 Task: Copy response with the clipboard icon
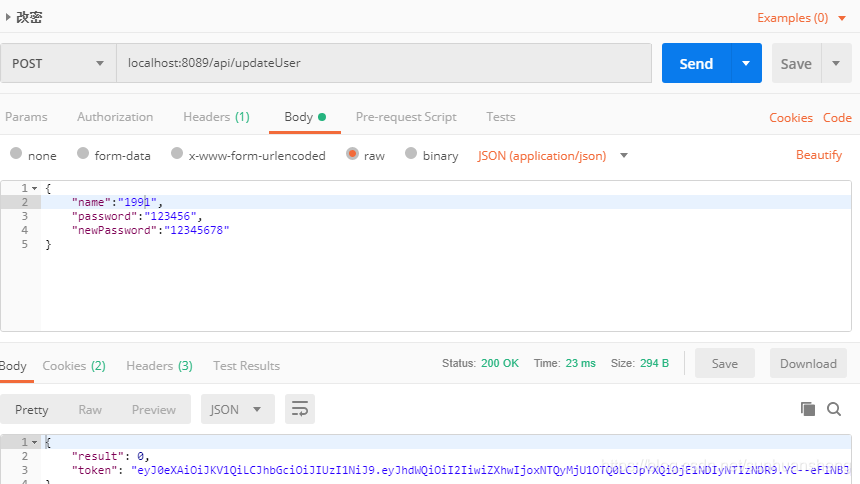[807, 409]
